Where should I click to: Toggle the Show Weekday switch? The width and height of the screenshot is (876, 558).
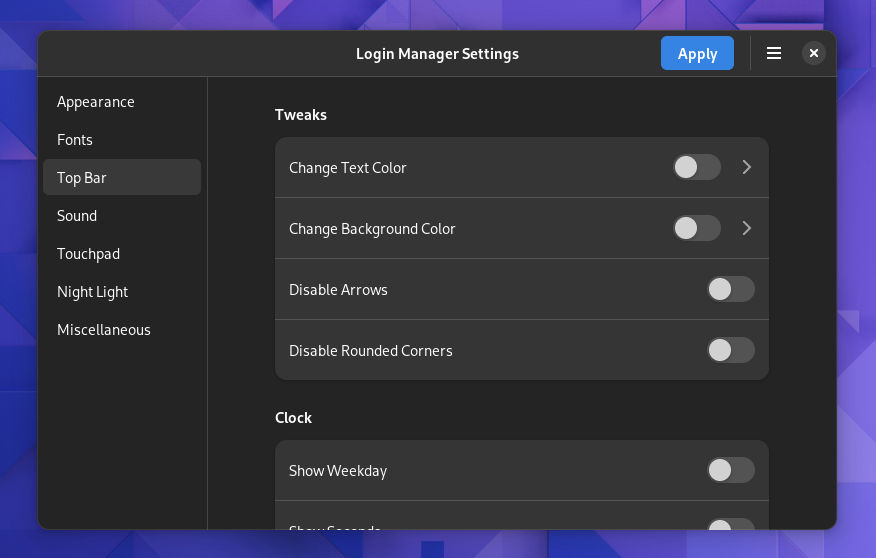pos(730,471)
